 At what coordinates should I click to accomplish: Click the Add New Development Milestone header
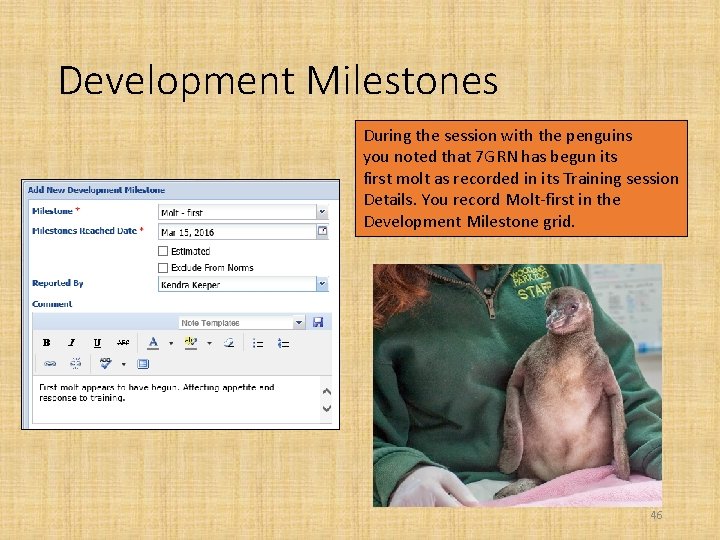[96, 190]
